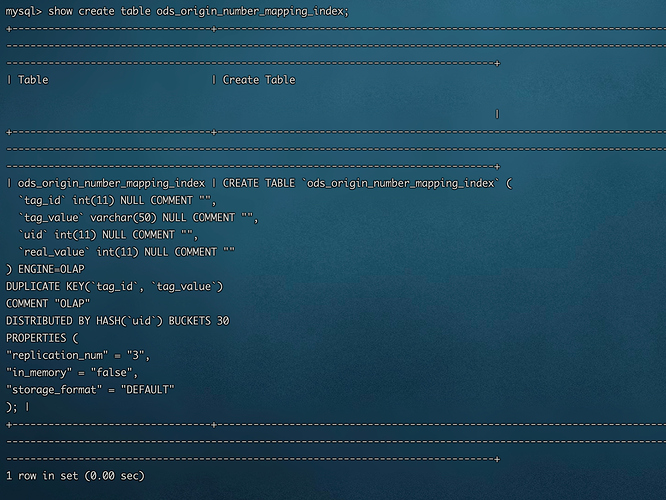Click the 'Create Table' column header
The height and width of the screenshot is (500, 666).
pyautogui.click(x=259, y=80)
